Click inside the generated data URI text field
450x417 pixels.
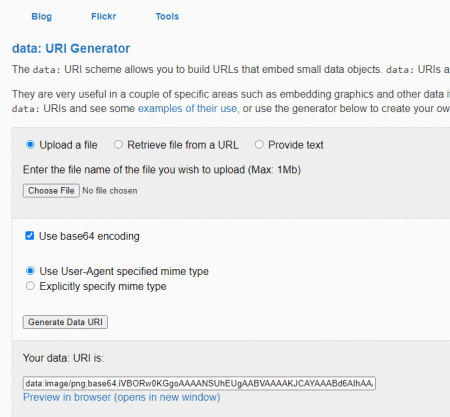(x=199, y=383)
